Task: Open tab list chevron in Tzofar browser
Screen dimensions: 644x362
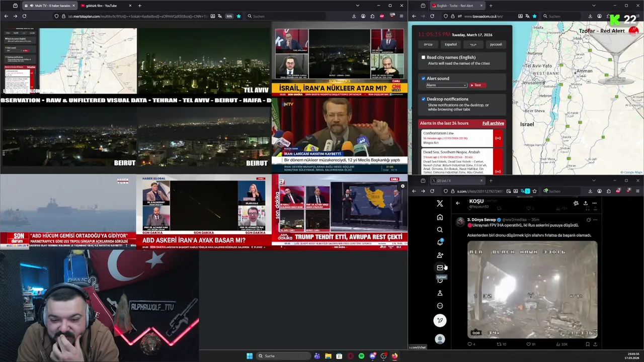Action: click(594, 6)
